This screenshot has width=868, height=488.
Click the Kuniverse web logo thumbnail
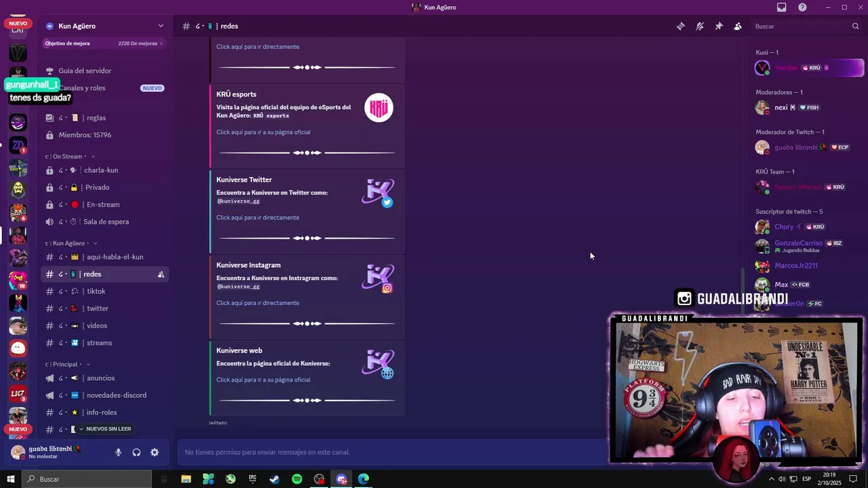click(378, 363)
